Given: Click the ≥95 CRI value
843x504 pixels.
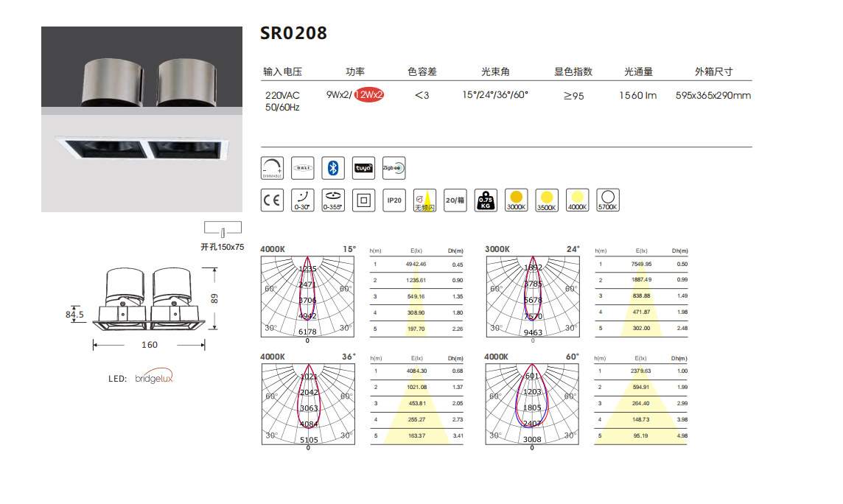Looking at the screenshot, I should click(x=573, y=96).
